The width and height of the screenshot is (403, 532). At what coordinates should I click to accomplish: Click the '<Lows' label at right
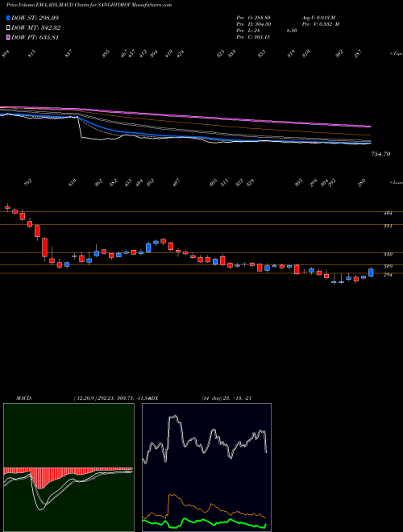pos(396,183)
